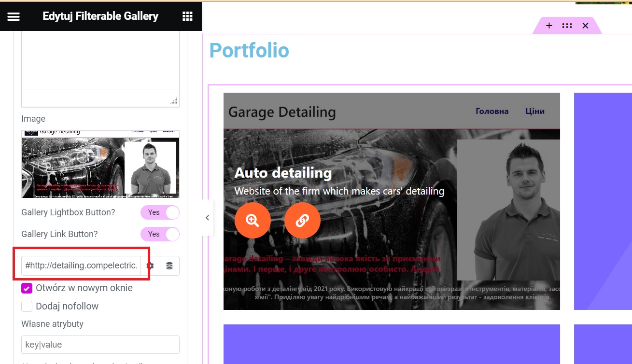
Task: Click the Gallery Link Button? label
Action: (59, 234)
